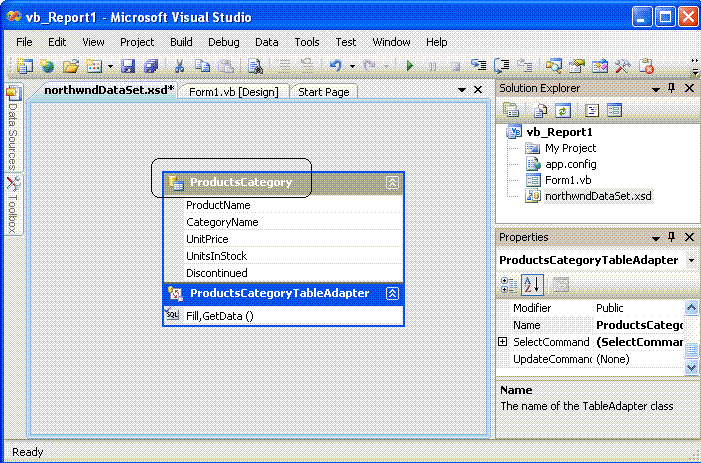Image resolution: width=701 pixels, height=463 pixels.
Task: Open the active documents list dropdown arrow
Action: point(462,90)
